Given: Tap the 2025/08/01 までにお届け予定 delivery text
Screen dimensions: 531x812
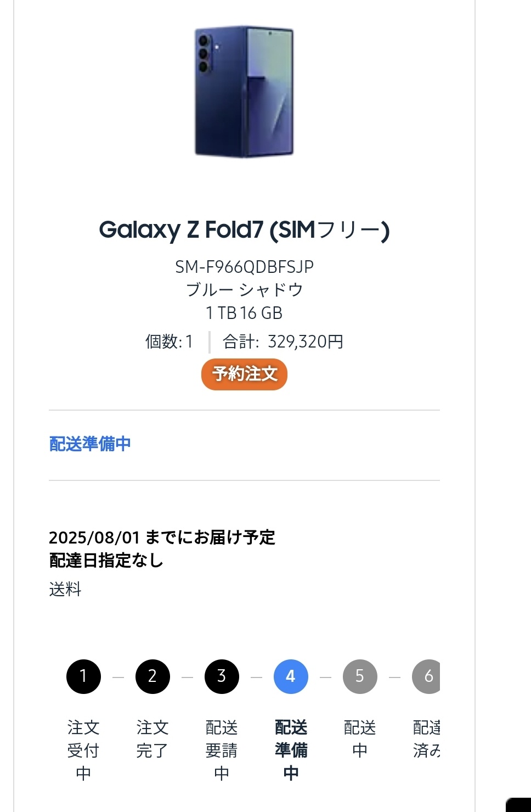Looking at the screenshot, I should (x=162, y=537).
